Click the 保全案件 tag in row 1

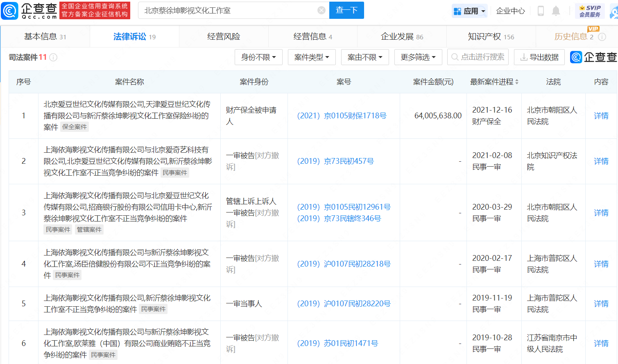(x=75, y=127)
